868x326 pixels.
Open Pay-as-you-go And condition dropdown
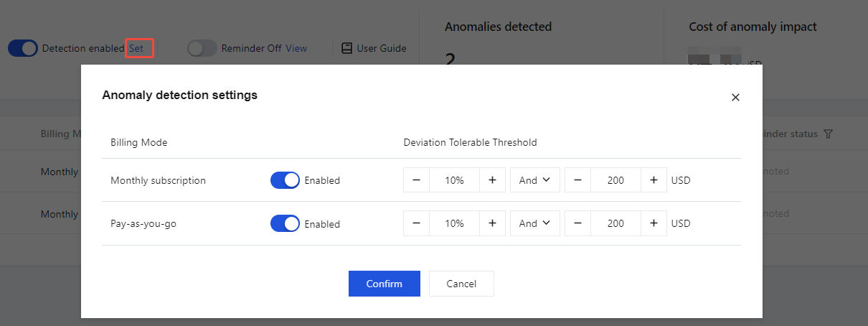pyautogui.click(x=534, y=223)
